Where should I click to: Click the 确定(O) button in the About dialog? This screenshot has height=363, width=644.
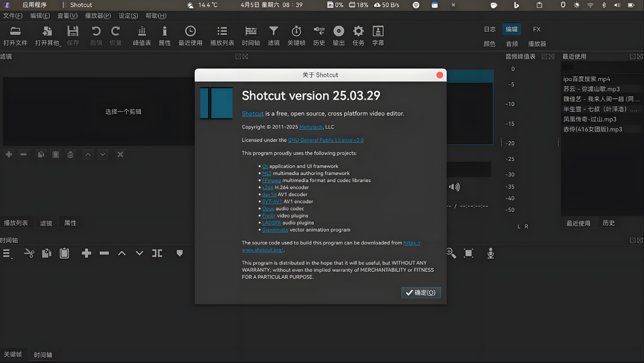(x=420, y=293)
